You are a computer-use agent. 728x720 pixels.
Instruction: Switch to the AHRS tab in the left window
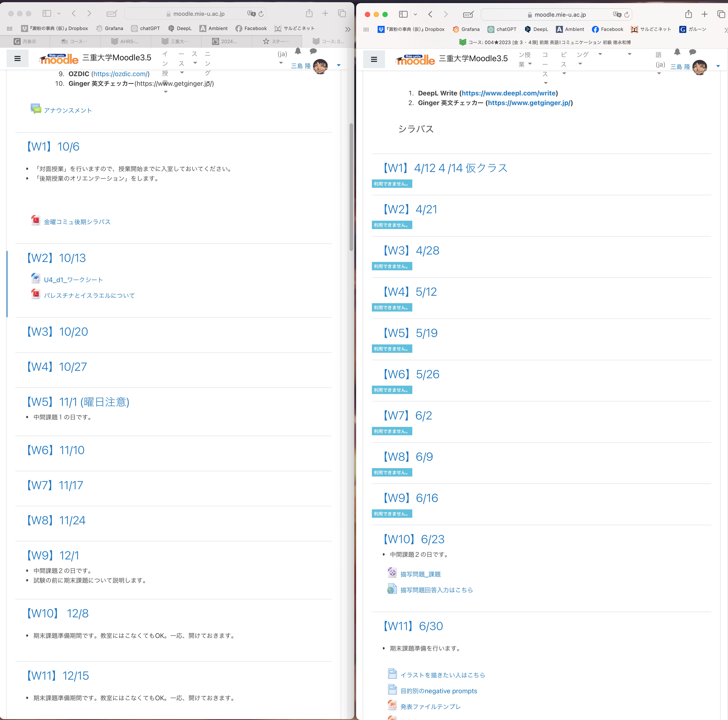point(126,41)
